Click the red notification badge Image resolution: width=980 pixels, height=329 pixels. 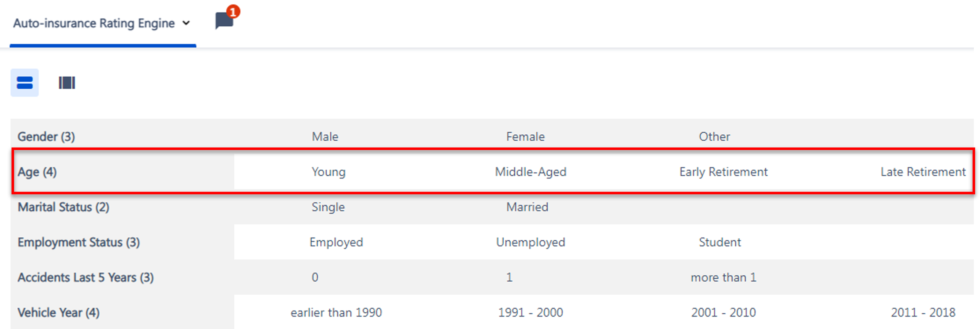(233, 12)
